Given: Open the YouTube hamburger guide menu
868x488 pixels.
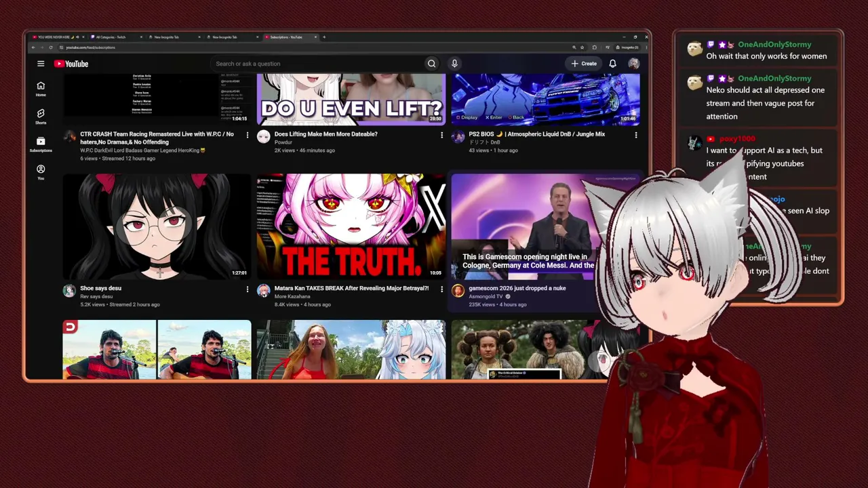Looking at the screenshot, I should click(41, 64).
